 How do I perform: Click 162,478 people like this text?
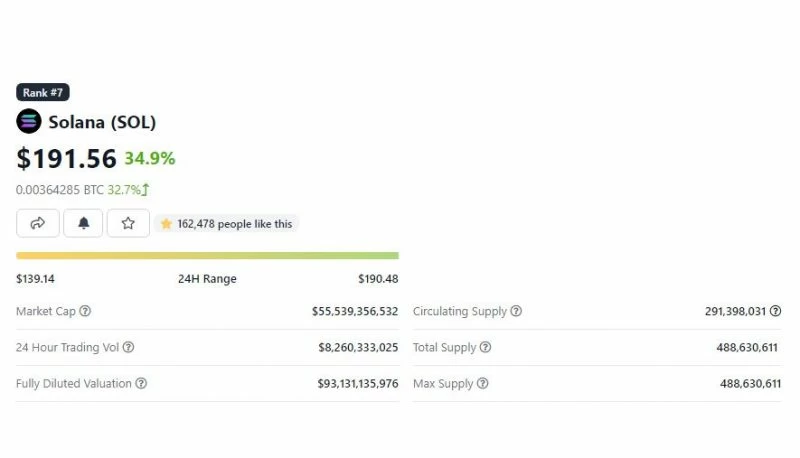[x=235, y=224]
